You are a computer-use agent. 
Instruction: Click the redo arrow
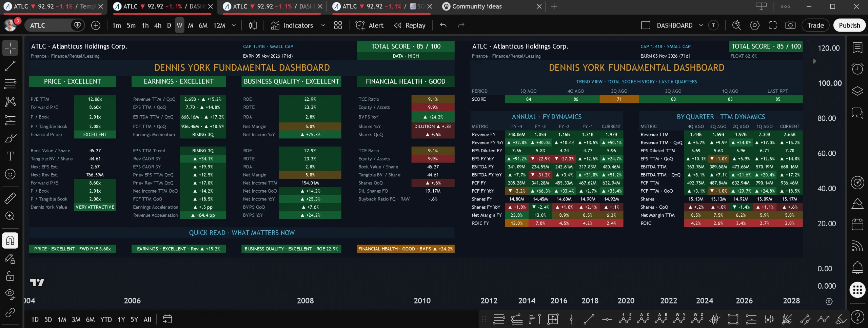tap(461, 25)
